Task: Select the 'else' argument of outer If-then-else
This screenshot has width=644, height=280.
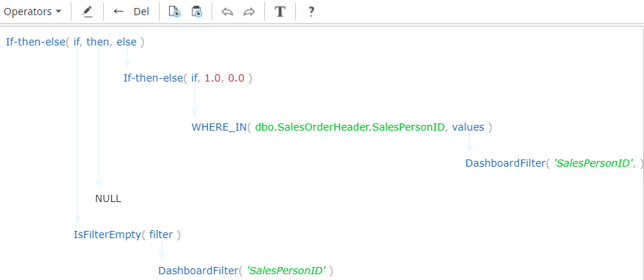Action: tap(126, 42)
